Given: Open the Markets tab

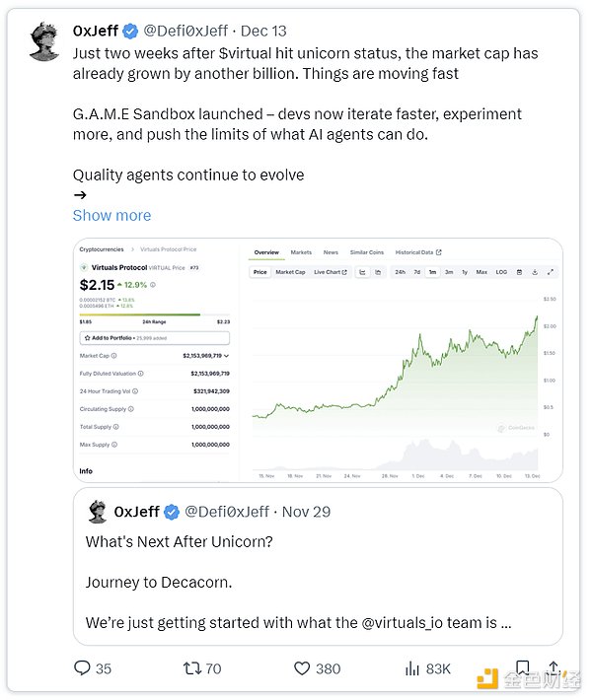Looking at the screenshot, I should click(301, 252).
